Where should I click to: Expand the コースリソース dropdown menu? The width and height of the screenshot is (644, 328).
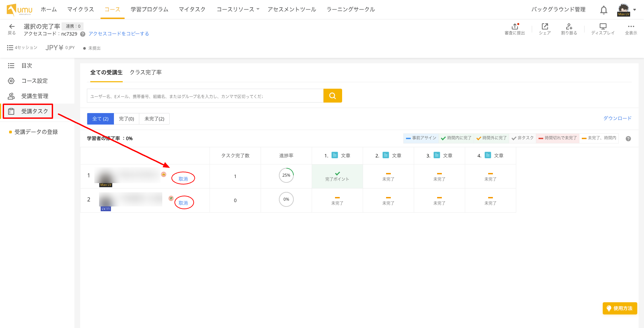tap(238, 9)
